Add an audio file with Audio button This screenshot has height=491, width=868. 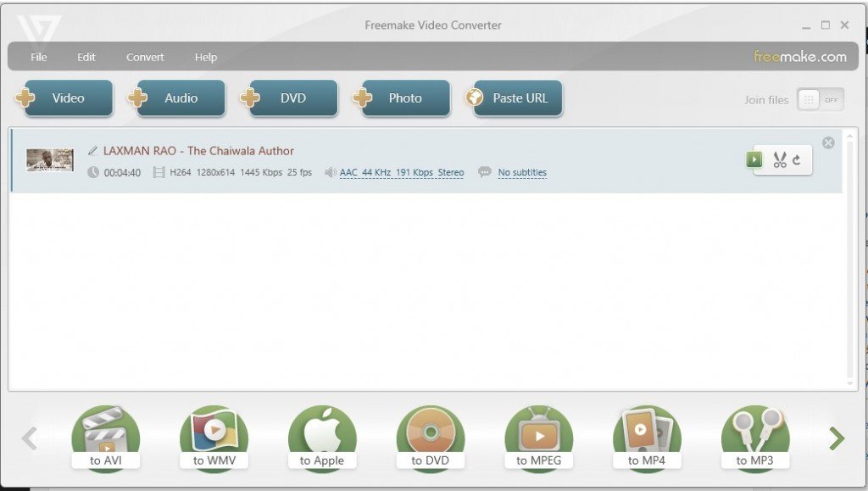click(176, 98)
